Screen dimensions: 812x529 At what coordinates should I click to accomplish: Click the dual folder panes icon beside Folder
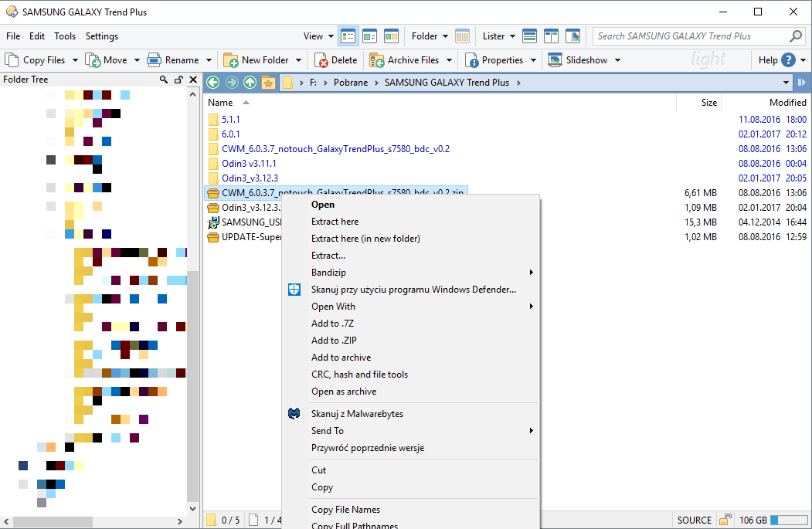[462, 36]
